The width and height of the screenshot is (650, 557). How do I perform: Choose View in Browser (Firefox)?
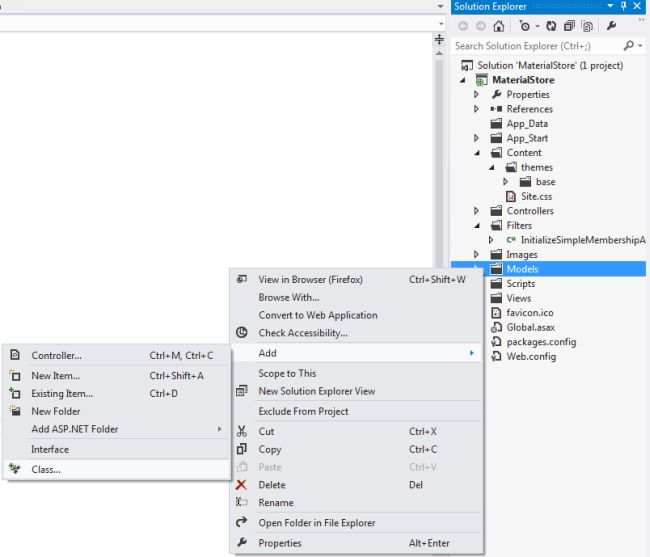pos(357,280)
